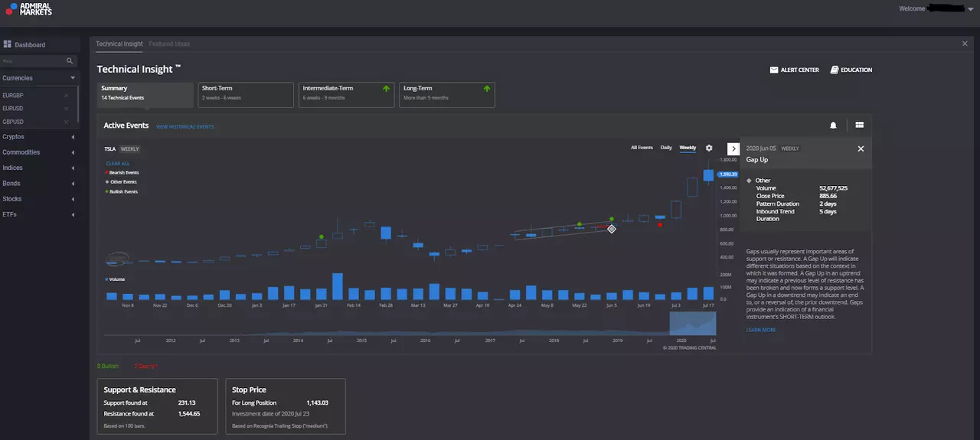This screenshot has width=980, height=440.
Task: Open chart settings gear icon
Action: pos(709,148)
